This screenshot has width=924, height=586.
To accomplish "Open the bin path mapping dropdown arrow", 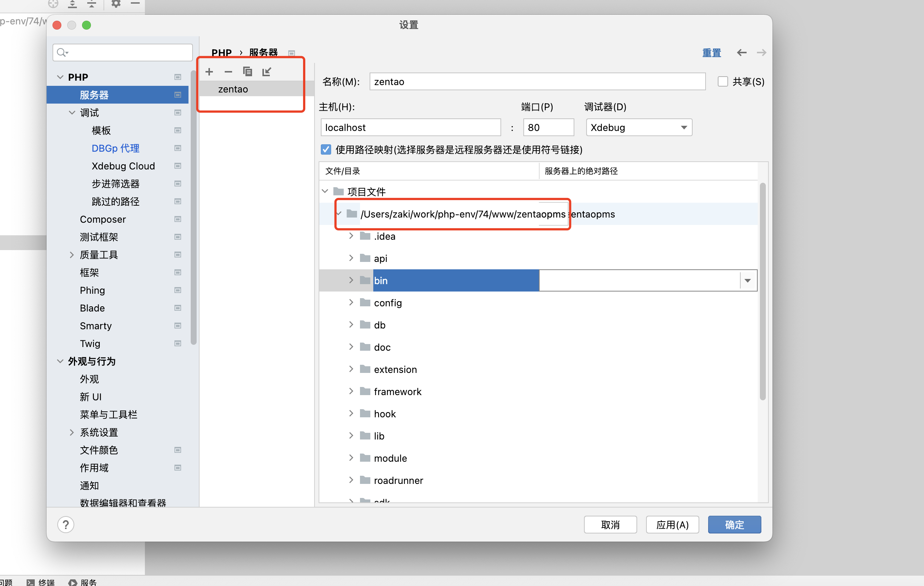I will [747, 281].
